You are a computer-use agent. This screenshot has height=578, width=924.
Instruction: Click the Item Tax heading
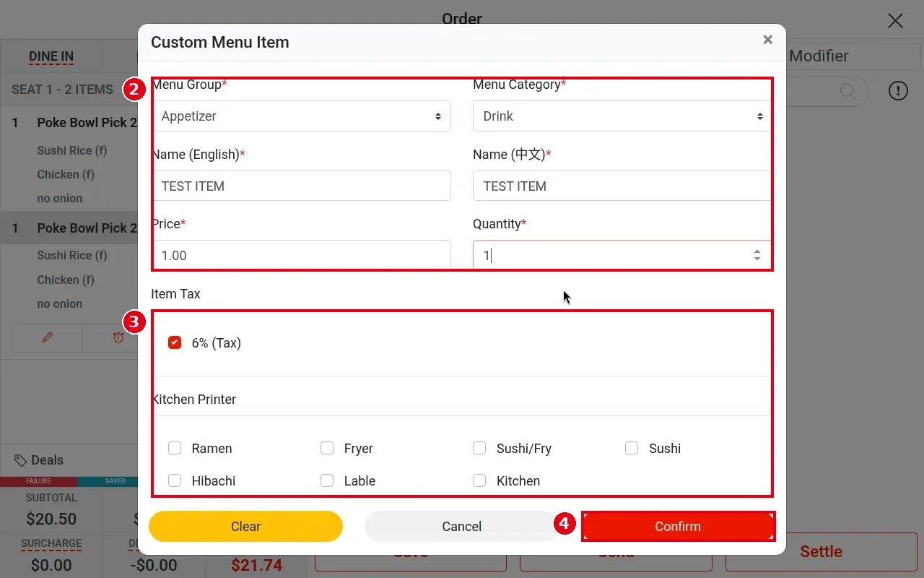[x=175, y=294]
